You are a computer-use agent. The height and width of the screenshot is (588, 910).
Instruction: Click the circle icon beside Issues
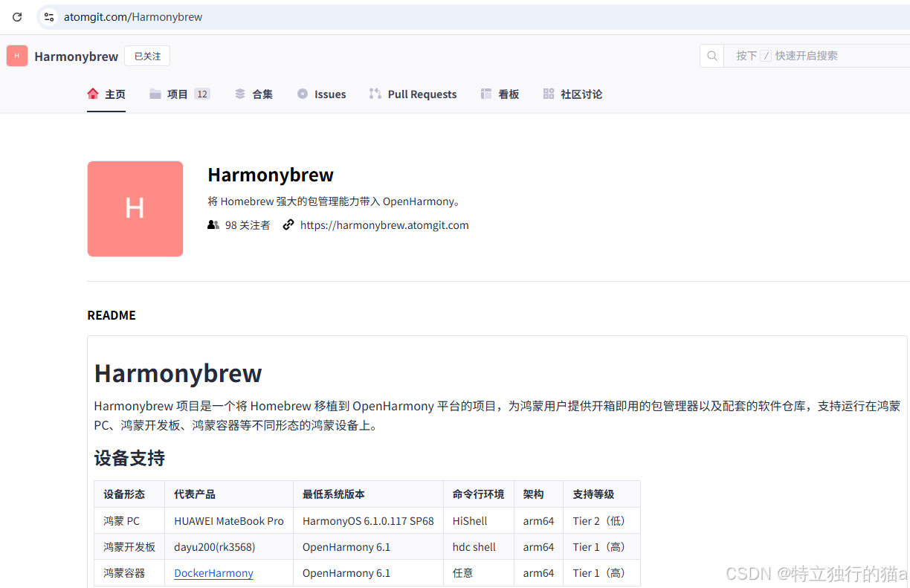click(x=303, y=94)
